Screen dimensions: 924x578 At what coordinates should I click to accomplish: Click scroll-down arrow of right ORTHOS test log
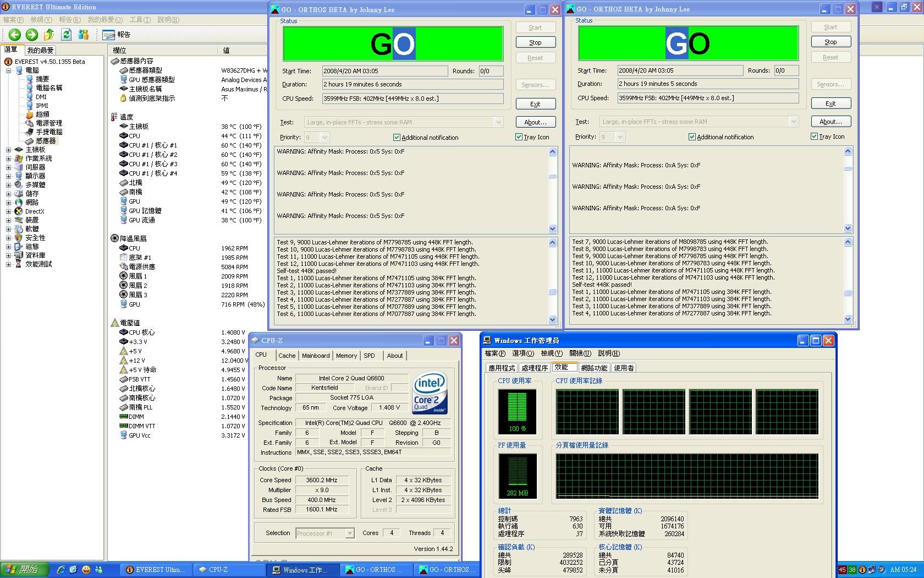[848, 319]
